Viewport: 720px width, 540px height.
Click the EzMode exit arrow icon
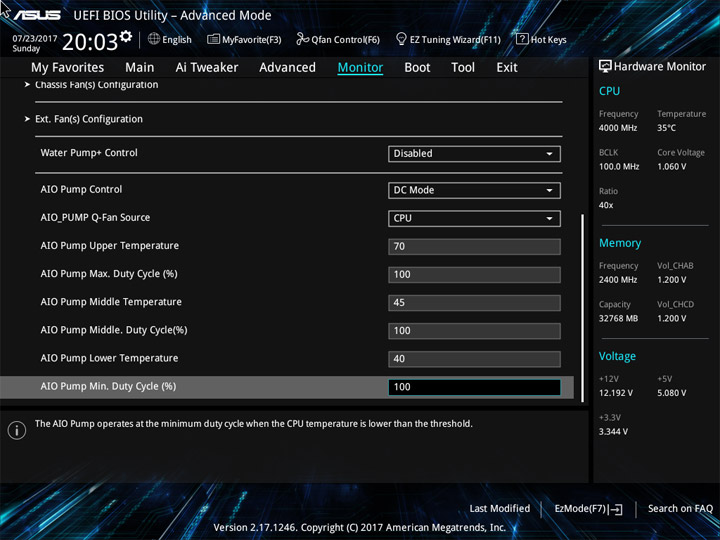[616, 509]
